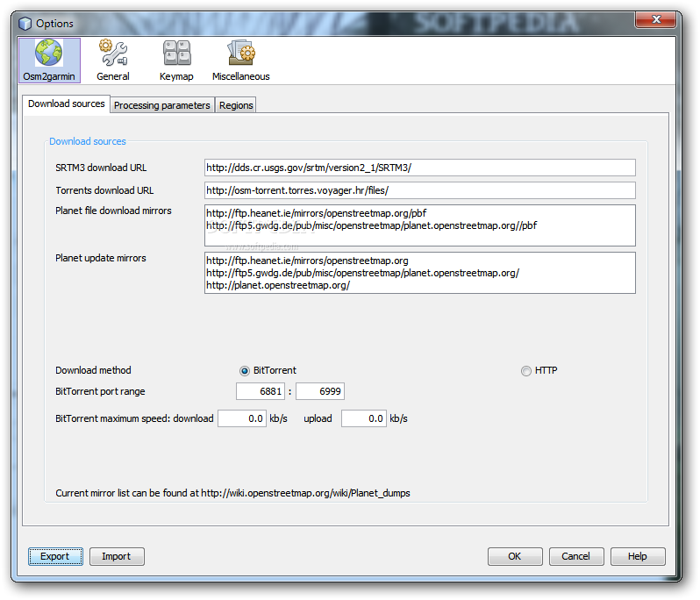Click the BitTorrent port range label
Screen dimensions: 700x600
pyautogui.click(x=100, y=391)
